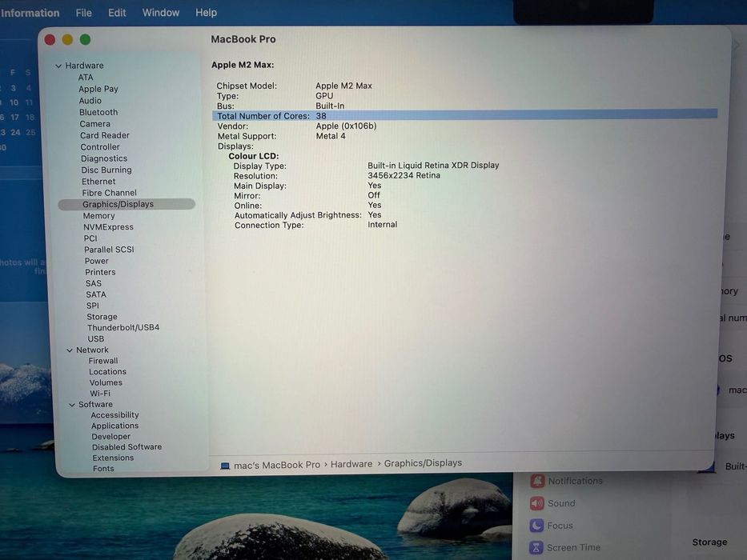Click the Focus moon icon in System Settings

[536, 526]
